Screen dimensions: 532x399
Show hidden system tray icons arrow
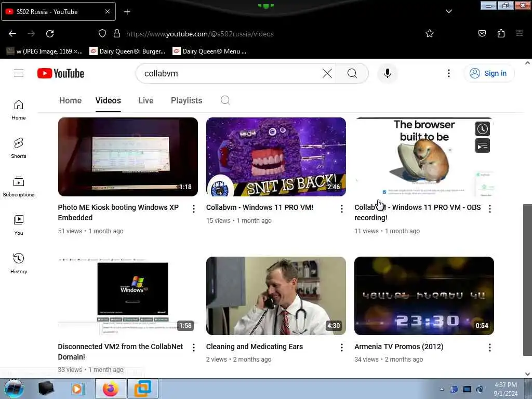(x=442, y=389)
